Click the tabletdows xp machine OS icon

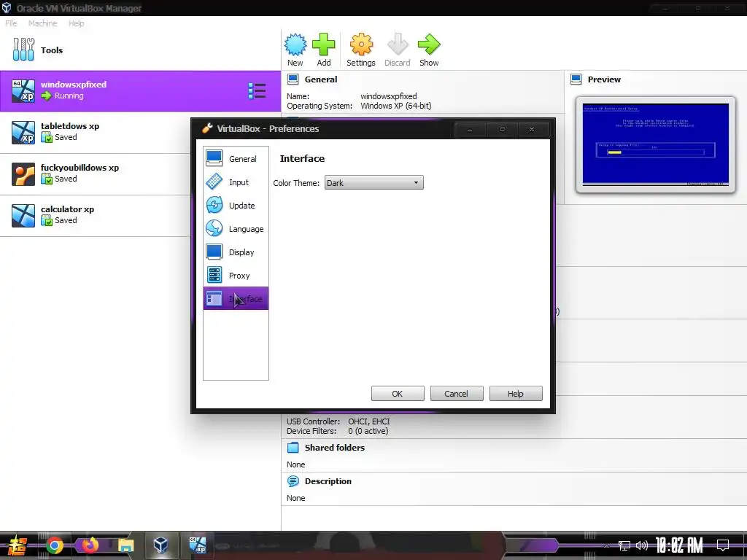(23, 133)
